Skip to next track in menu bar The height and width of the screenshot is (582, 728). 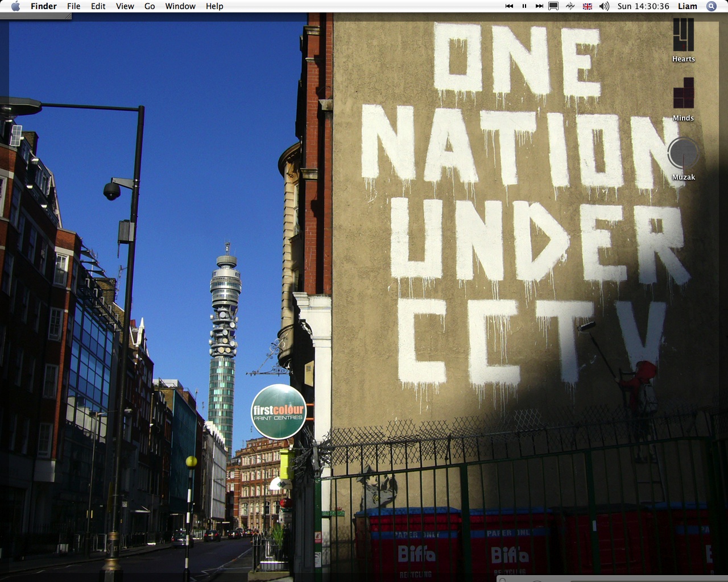[539, 6]
